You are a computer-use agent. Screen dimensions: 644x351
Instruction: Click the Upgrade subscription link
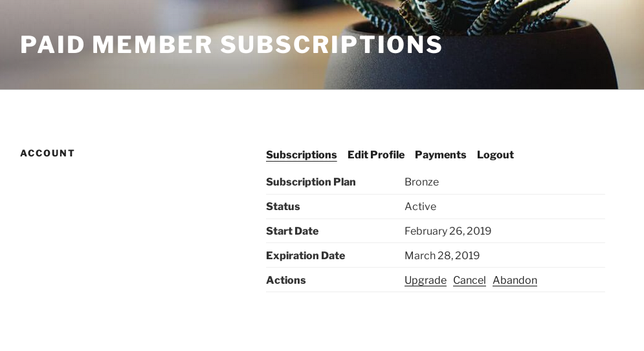click(x=425, y=280)
